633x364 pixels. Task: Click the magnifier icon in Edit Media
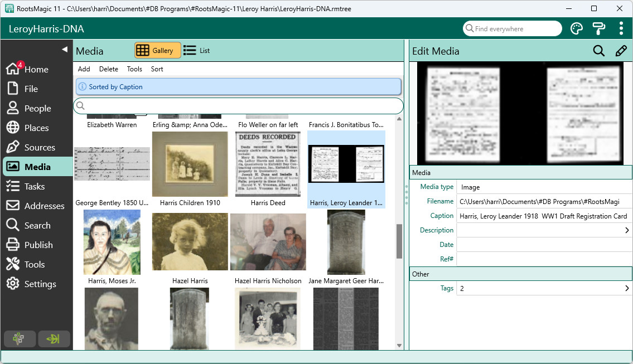click(x=598, y=51)
